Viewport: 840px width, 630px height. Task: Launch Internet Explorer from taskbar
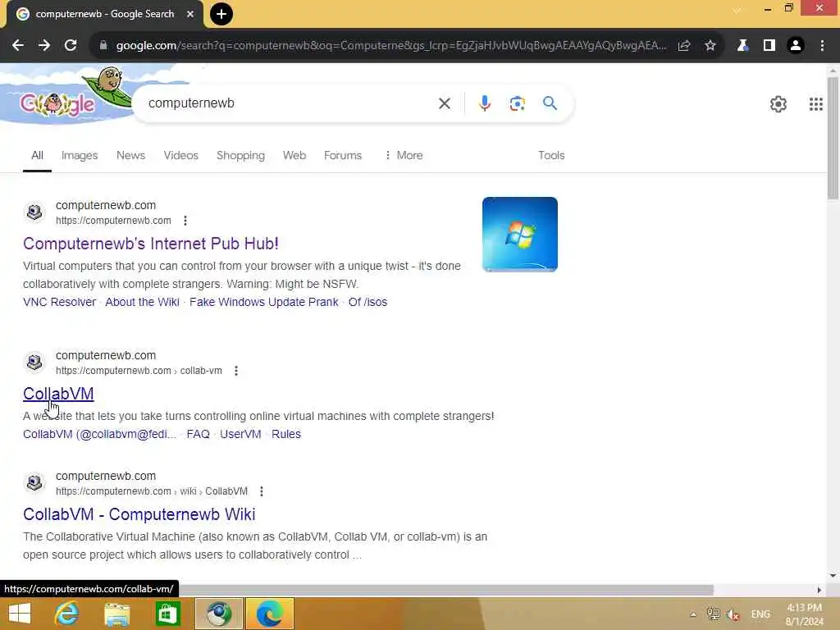pos(67,614)
